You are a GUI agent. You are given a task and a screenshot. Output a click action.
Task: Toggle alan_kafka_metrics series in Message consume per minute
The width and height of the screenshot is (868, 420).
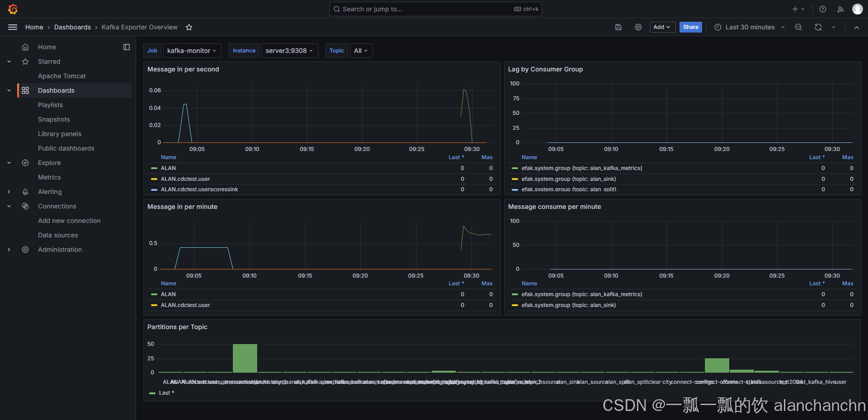[x=581, y=294]
